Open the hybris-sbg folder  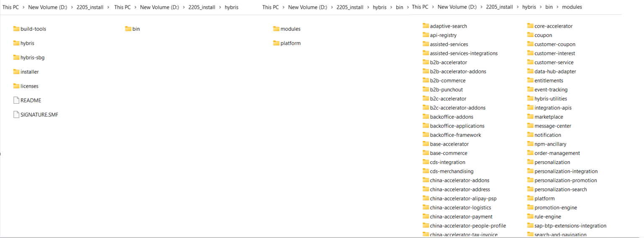[32, 58]
